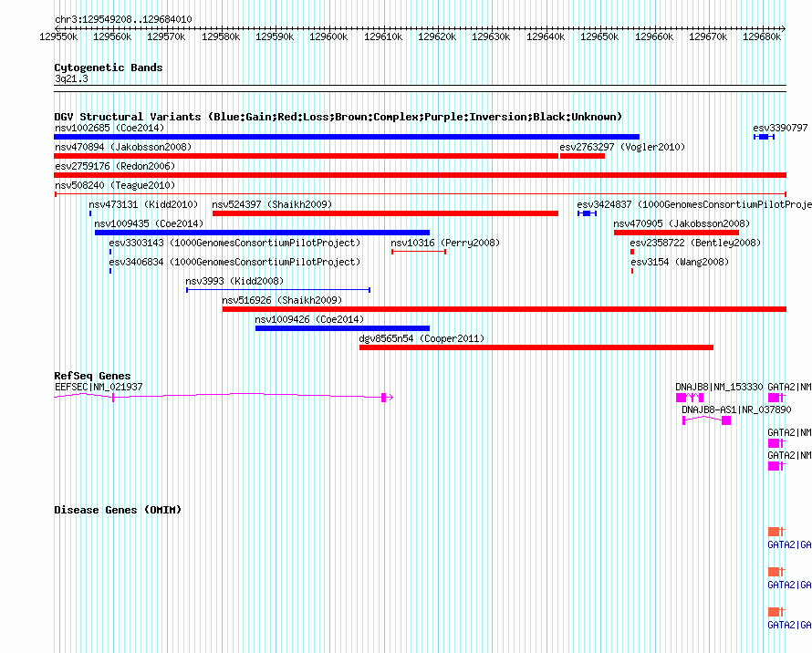Screen dimensions: 812x653
Task: Click the nsv470894 (Jakobsson2008) red bar
Action: (x=306, y=156)
